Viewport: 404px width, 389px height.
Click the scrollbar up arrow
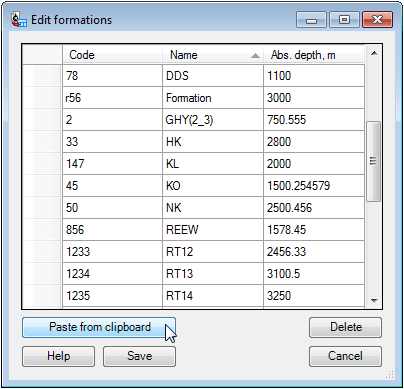pyautogui.click(x=374, y=53)
